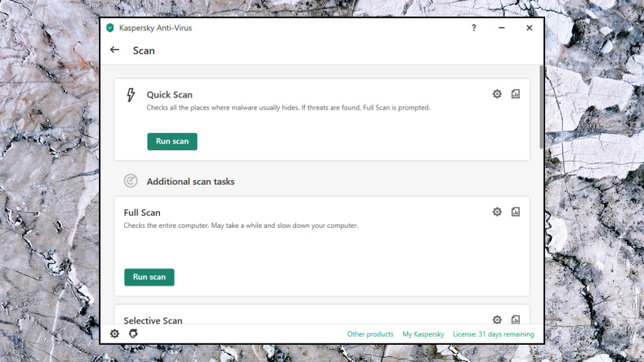View Selective Scan report icon

[515, 319]
